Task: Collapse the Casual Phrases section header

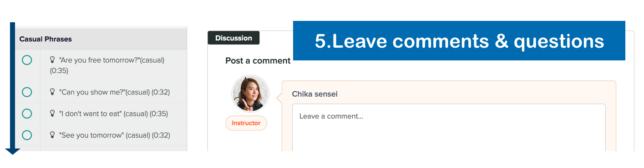Action: (x=101, y=39)
